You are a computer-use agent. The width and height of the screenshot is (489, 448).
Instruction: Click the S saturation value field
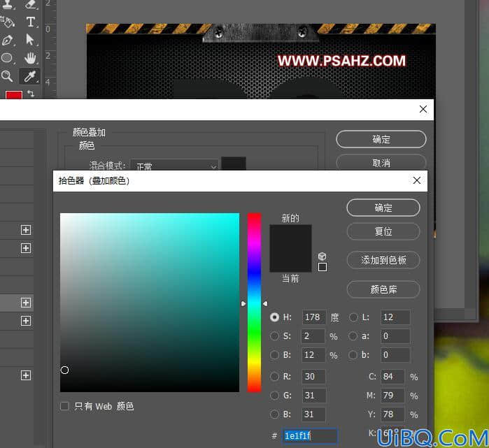(313, 336)
